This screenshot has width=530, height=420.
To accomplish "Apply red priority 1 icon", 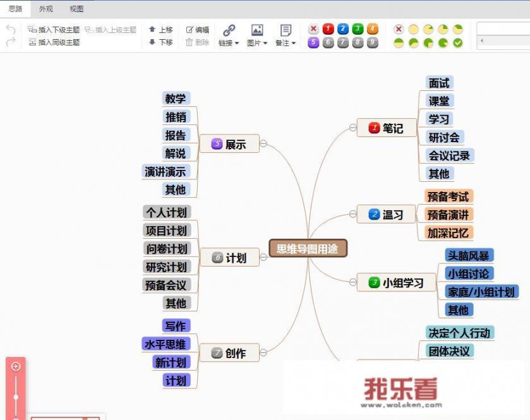I will 328,29.
